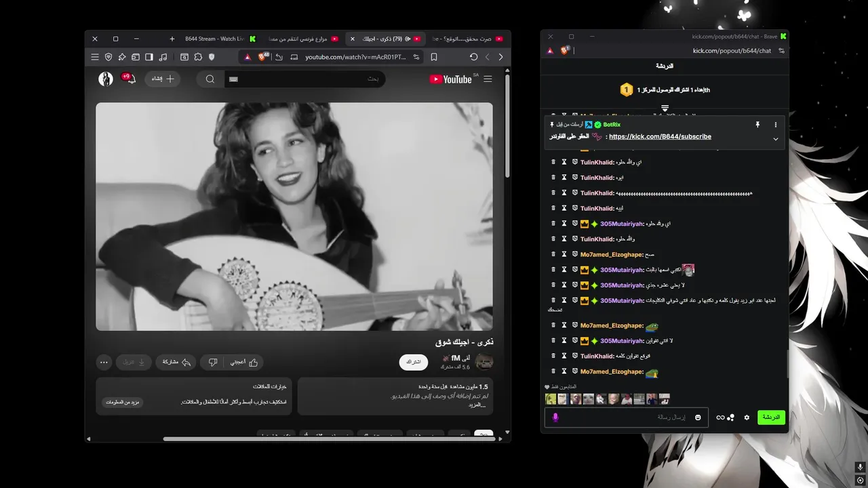Subscribe using the اشتراك button

coord(414,362)
